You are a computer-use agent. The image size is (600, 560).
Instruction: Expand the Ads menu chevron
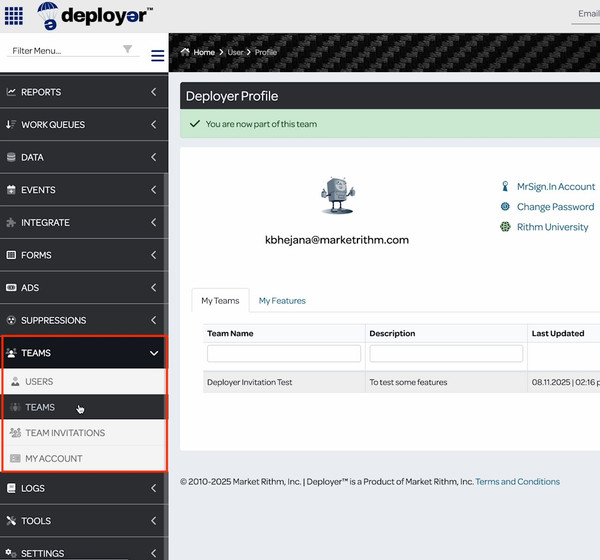[x=153, y=287]
